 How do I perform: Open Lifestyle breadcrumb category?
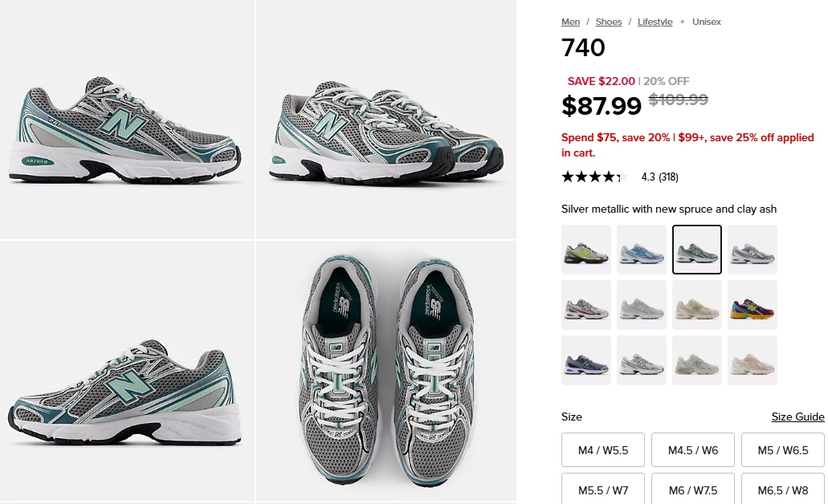[655, 22]
